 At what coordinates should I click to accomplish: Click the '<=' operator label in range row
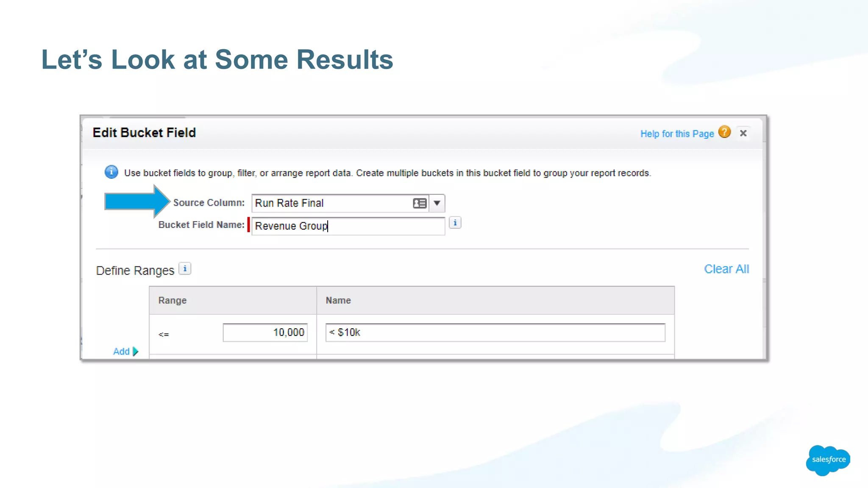coord(164,335)
